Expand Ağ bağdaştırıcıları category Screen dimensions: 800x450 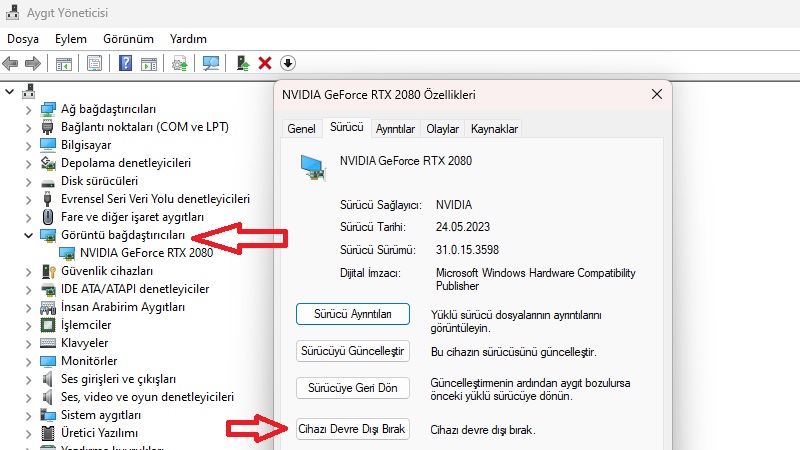tap(29, 110)
